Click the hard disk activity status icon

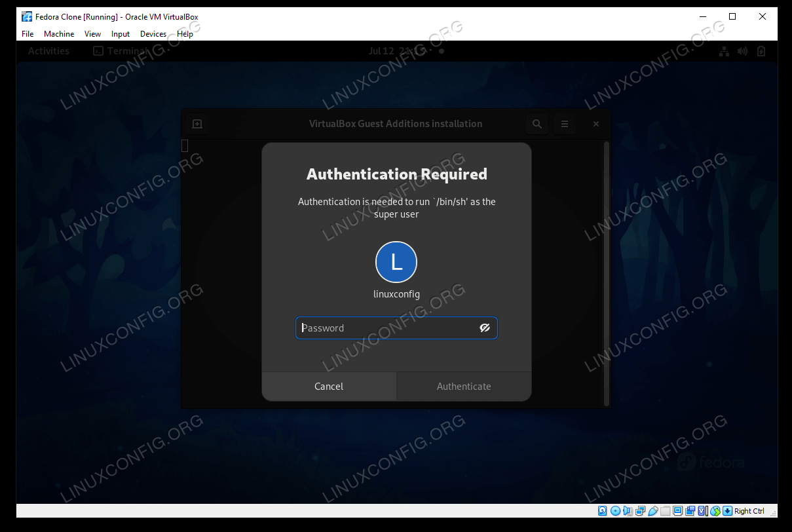point(602,511)
